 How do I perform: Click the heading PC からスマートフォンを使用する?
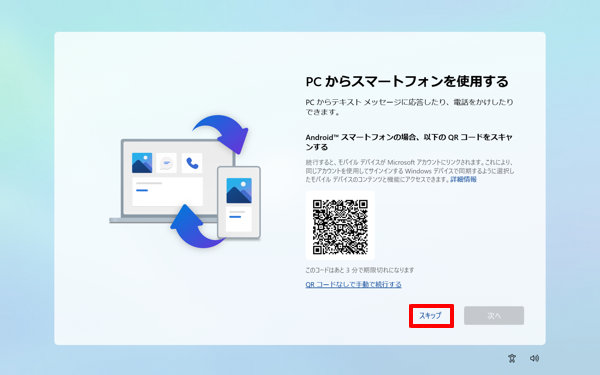407,82
